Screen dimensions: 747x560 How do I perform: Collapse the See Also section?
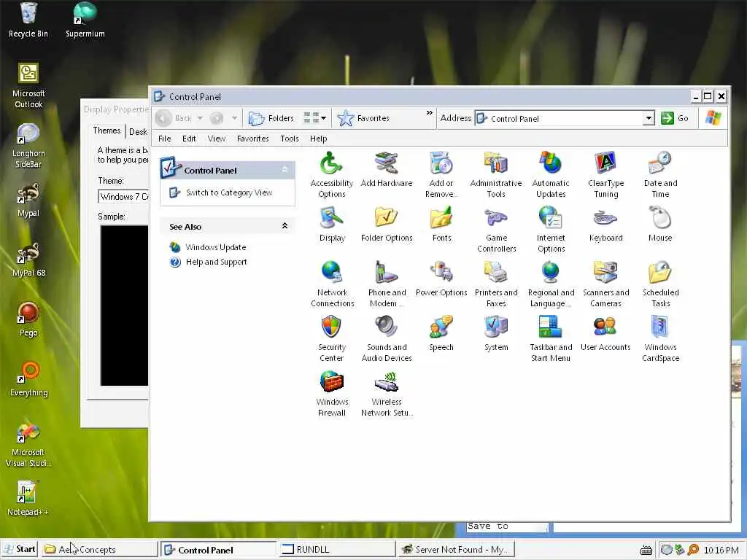click(285, 226)
